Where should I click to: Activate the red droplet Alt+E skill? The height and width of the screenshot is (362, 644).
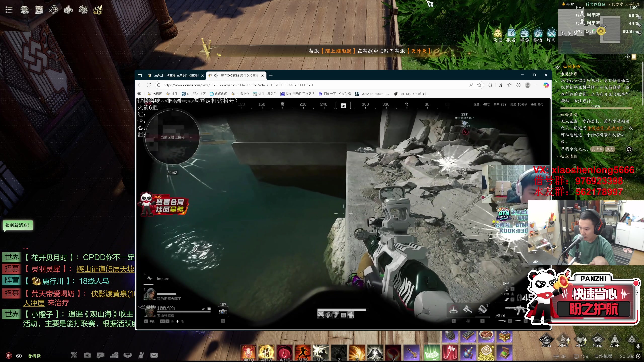(285, 352)
